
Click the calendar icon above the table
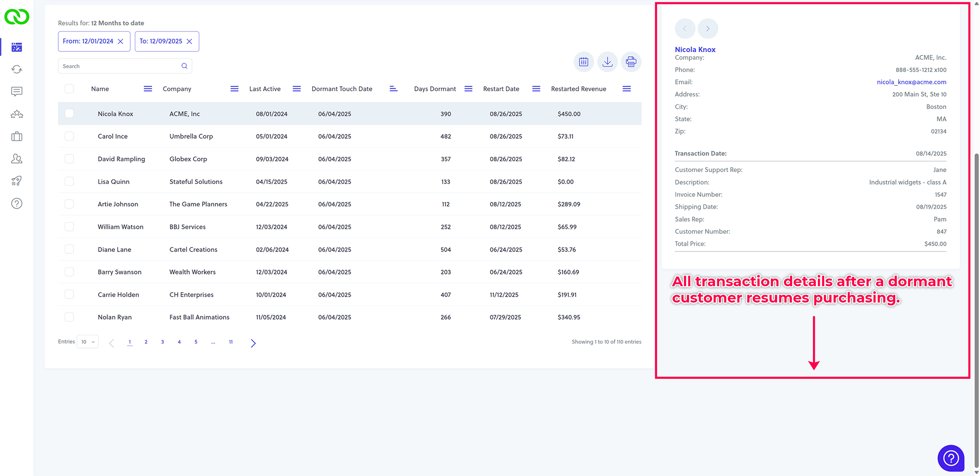tap(584, 62)
